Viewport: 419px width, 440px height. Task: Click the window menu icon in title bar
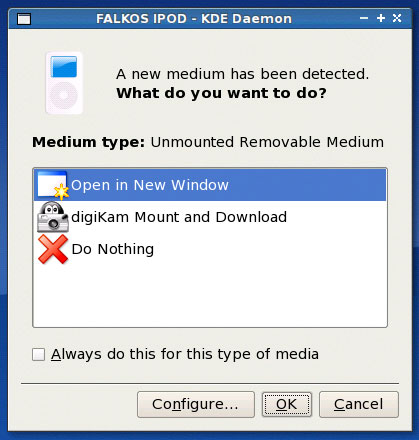coord(24,19)
